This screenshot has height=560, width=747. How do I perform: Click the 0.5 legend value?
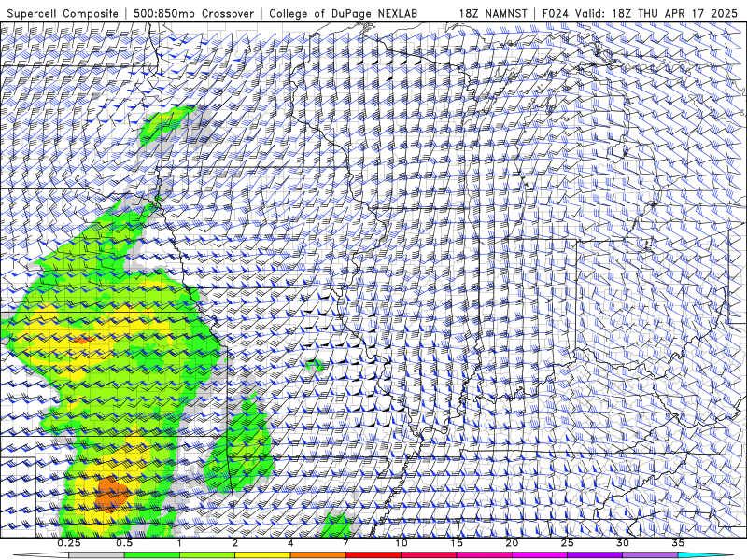(124, 543)
